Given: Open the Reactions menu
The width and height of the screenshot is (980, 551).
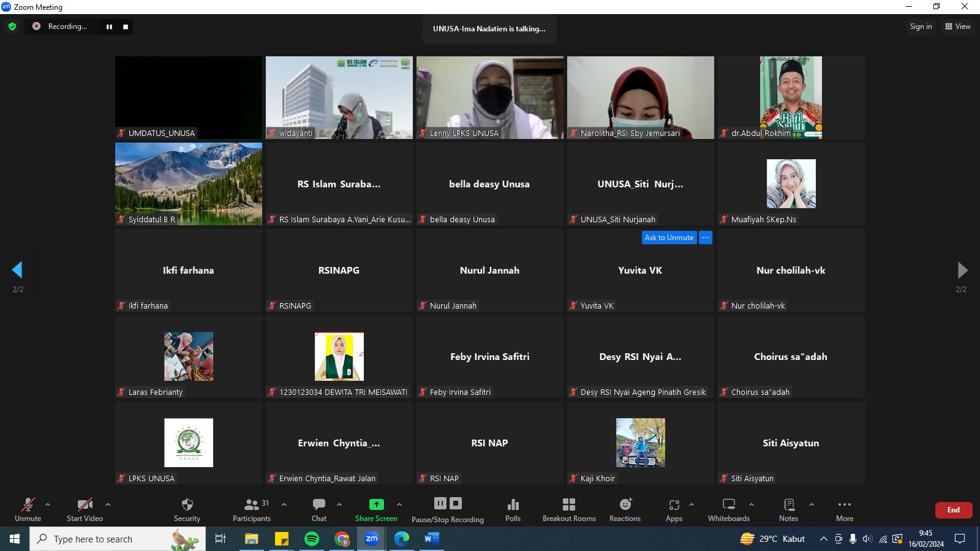Looking at the screenshot, I should click(x=625, y=505).
